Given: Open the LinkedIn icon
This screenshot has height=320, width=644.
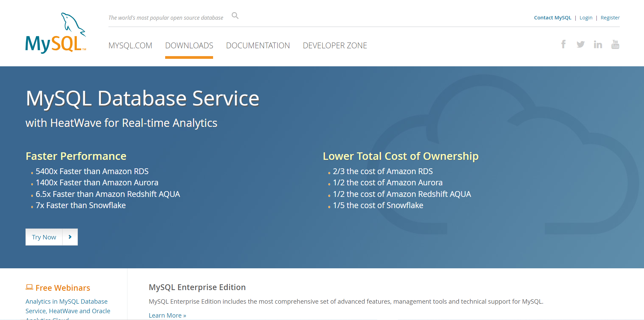Looking at the screenshot, I should pyautogui.click(x=598, y=44).
